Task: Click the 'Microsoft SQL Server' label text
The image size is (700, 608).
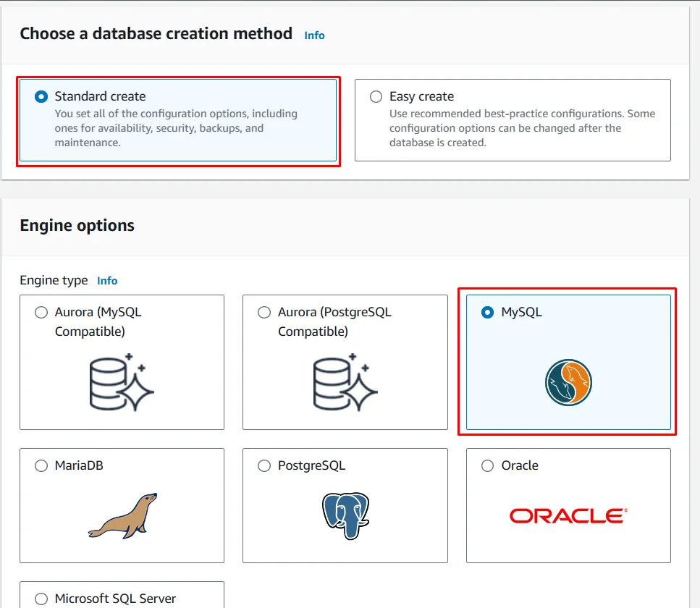Action: click(115, 599)
